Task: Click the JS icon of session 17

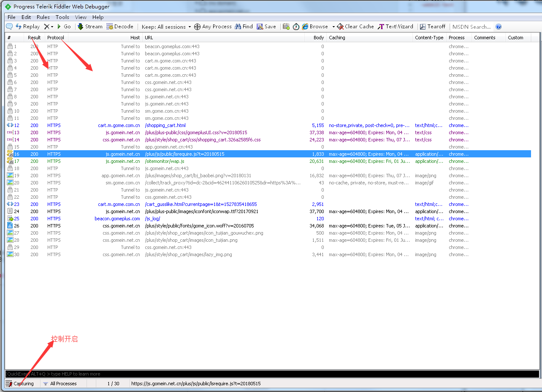Action: click(x=10, y=161)
